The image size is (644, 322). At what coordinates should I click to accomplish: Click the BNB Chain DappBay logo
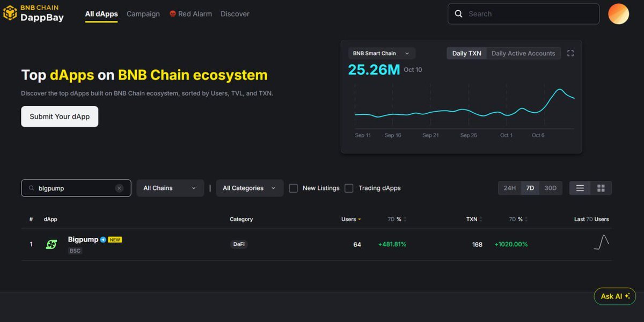click(33, 13)
